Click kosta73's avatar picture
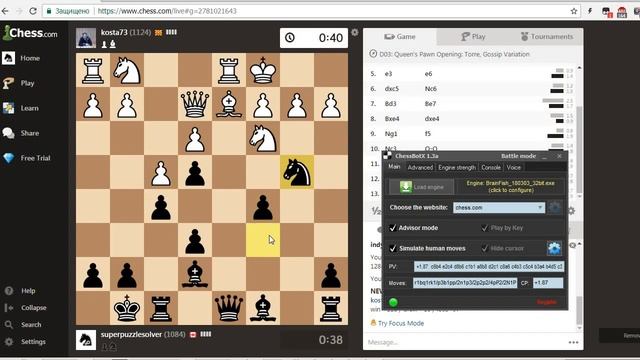Viewport: 640px width, 360px height. (x=86, y=38)
